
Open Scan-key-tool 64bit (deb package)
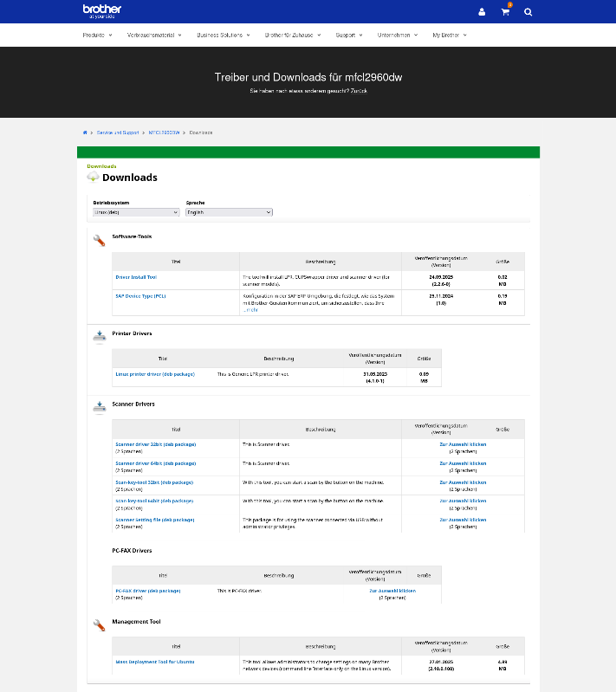pyautogui.click(x=154, y=501)
